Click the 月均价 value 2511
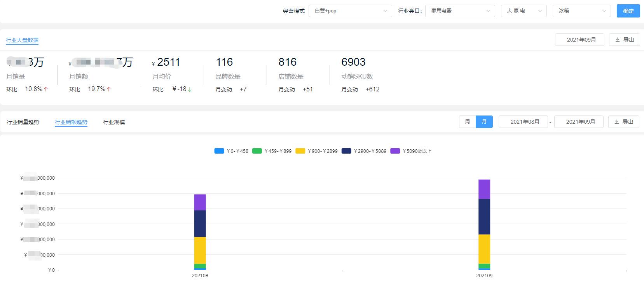 click(169, 62)
